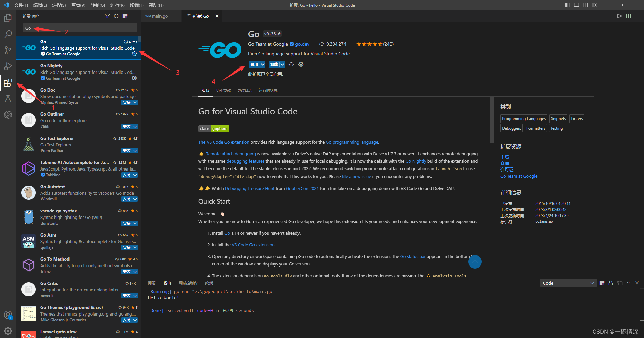Screen dimensions: 644x338
Task: Switch to 功能贡献 tab
Action: (x=223, y=90)
